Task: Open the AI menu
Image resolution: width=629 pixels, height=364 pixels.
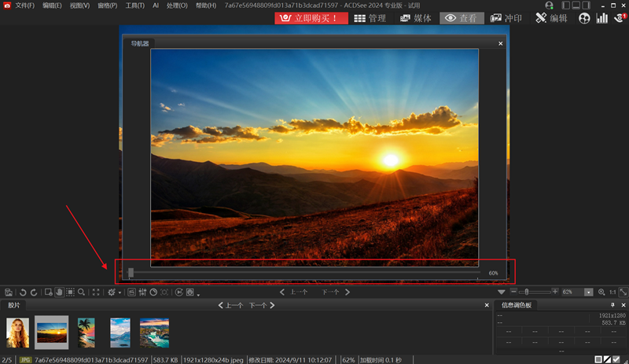Action: click(156, 6)
